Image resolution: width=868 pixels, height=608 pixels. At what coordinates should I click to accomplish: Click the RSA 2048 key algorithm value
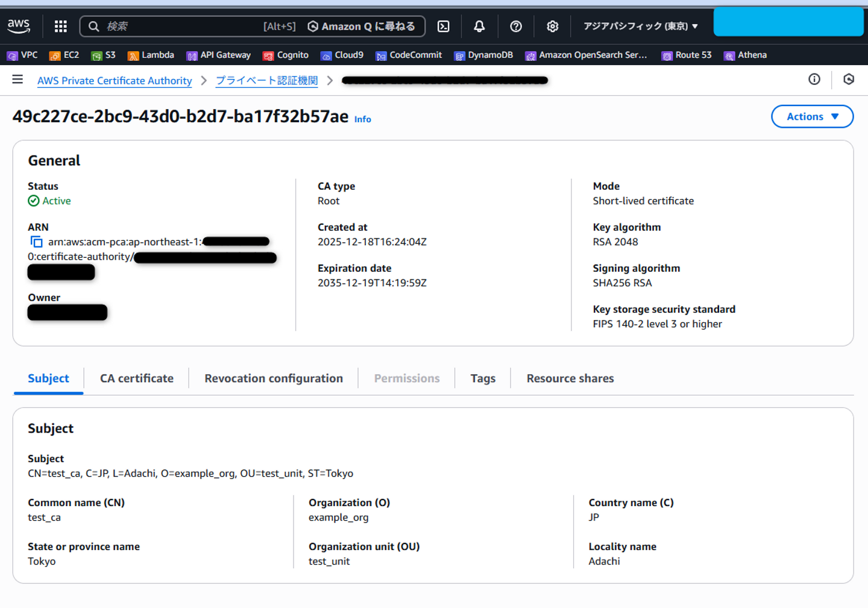[615, 242]
